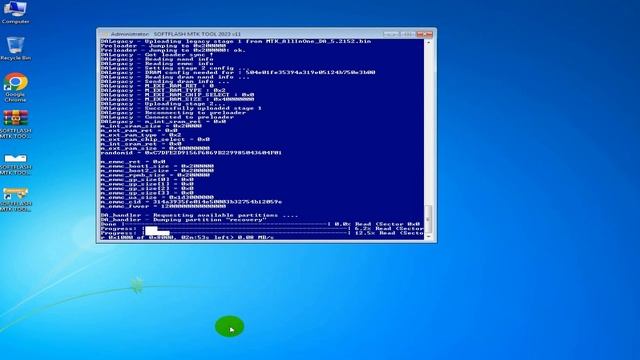Click the 'Uploading legacy stage 1' first line
The image size is (640, 360).
coord(236,41)
